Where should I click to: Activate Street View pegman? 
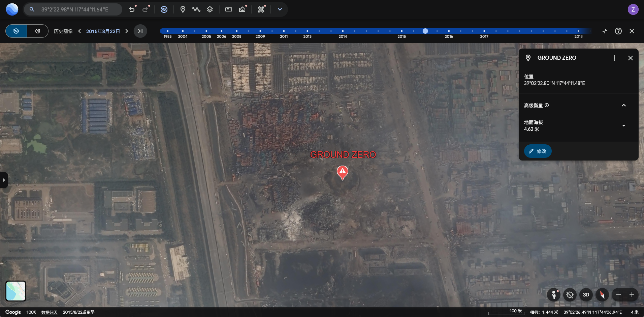[553, 295]
